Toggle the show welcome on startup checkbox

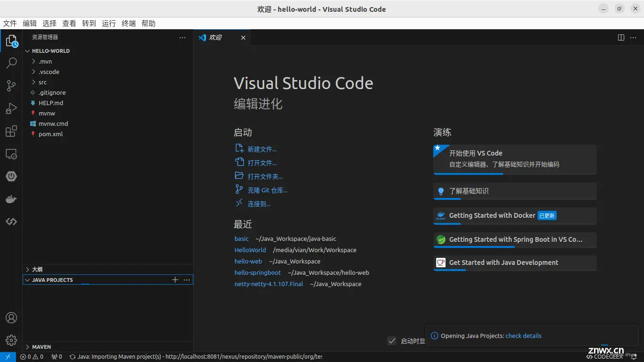[x=392, y=341]
